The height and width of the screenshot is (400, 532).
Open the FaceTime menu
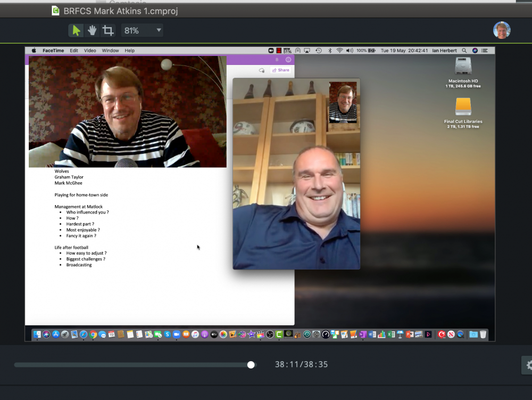53,51
